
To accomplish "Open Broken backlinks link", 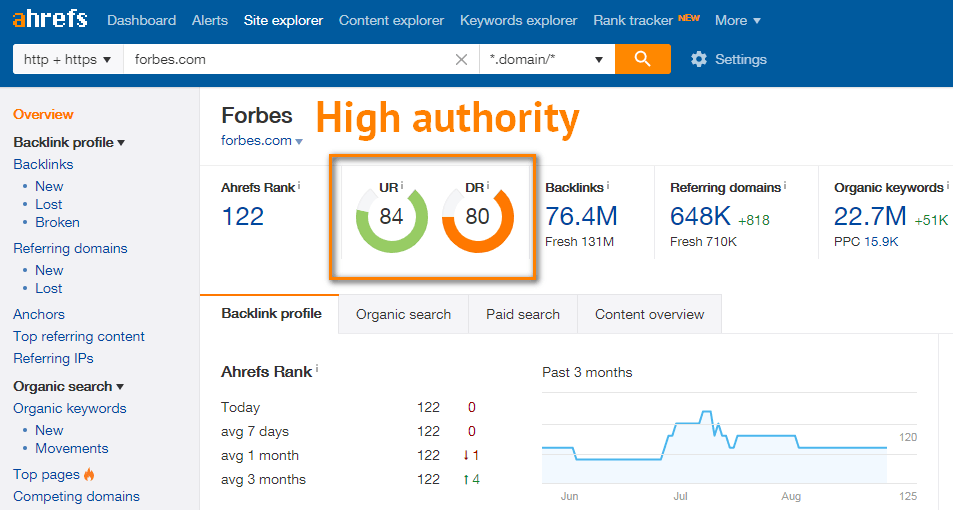I will coord(57,222).
